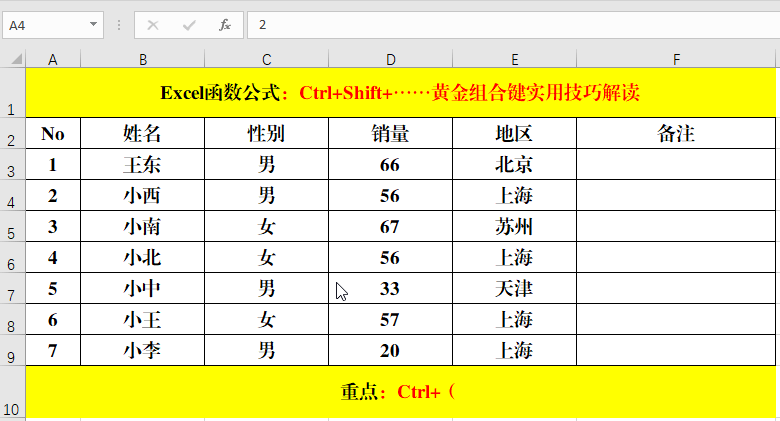780x421 pixels.
Task: Click the yellow title cell with Ctrl+Shift+ text
Action: tap(400, 93)
